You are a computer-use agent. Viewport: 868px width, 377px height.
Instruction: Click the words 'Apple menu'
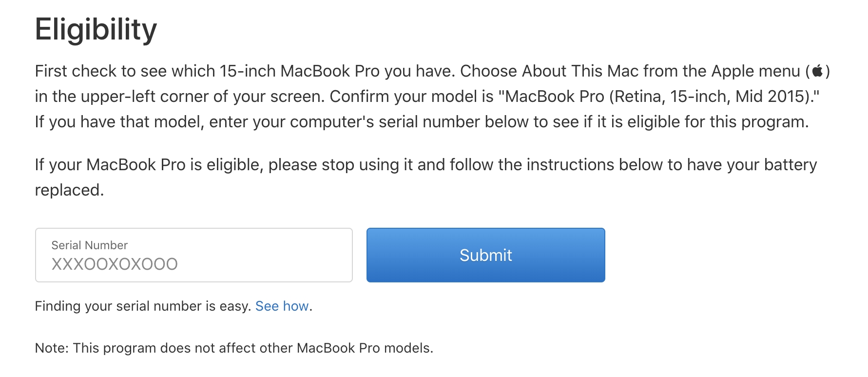[x=755, y=71]
